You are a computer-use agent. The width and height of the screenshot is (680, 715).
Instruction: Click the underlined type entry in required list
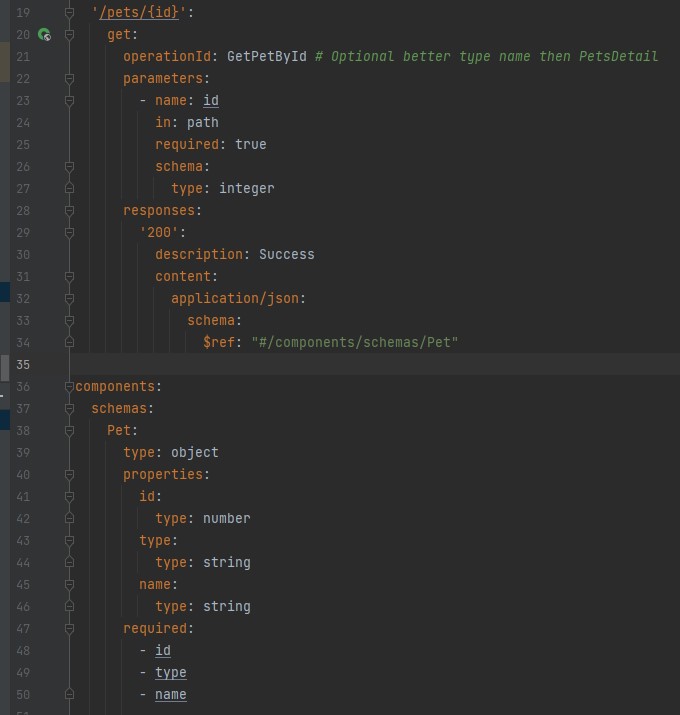pos(171,673)
